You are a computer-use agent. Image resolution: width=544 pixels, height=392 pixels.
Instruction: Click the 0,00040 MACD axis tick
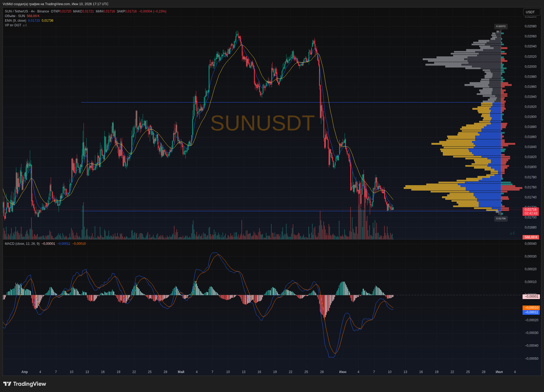pyautogui.click(x=530, y=244)
